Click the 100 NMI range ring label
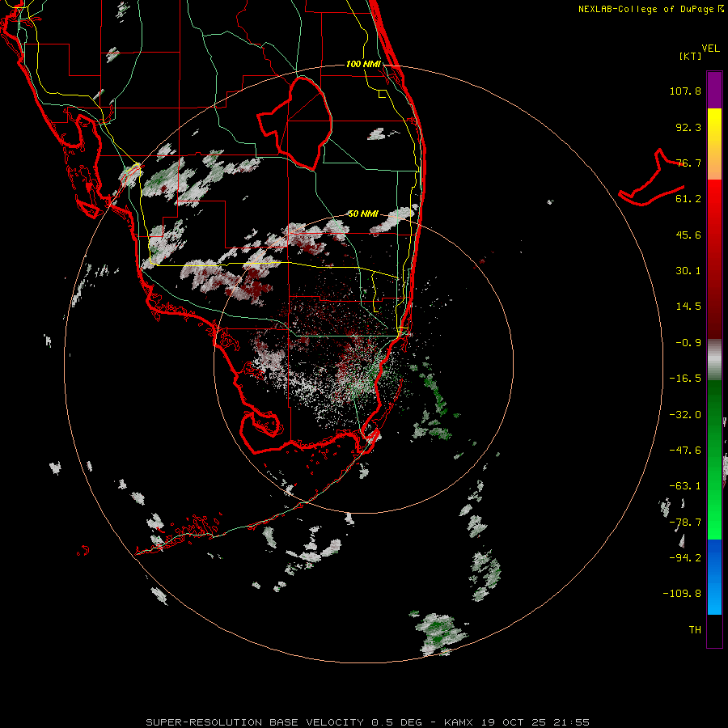 coord(363,64)
